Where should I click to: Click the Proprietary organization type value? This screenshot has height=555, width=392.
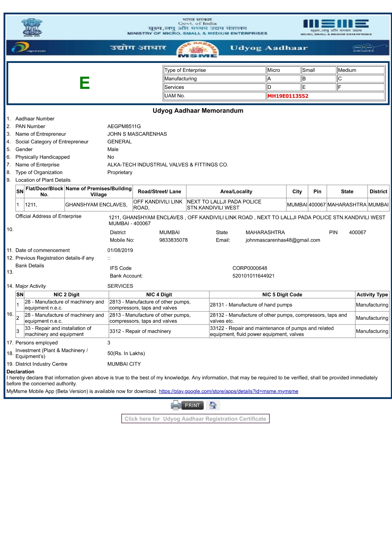[120, 172]
